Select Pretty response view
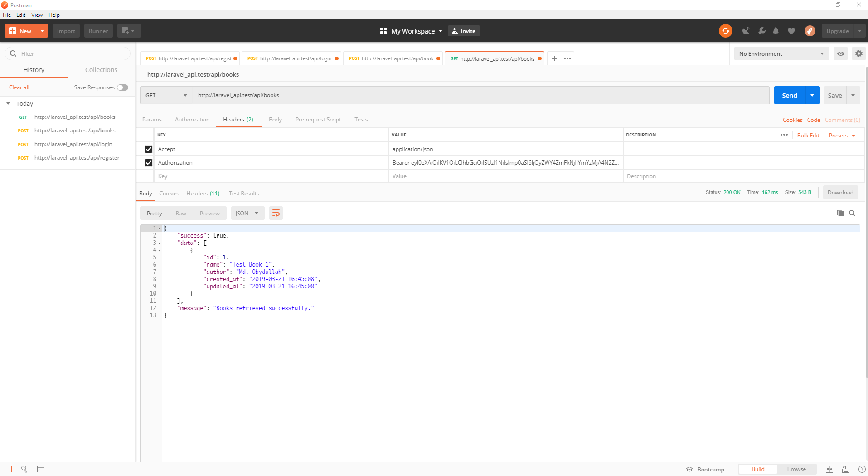The width and height of the screenshot is (868, 476). click(155, 213)
